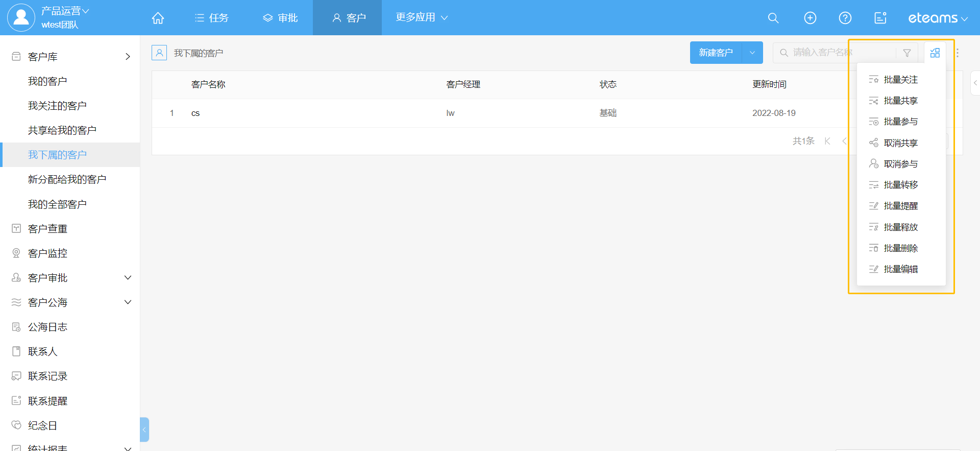980x451 pixels.
Task: Collapse the left sidebar handle
Action: click(144, 430)
